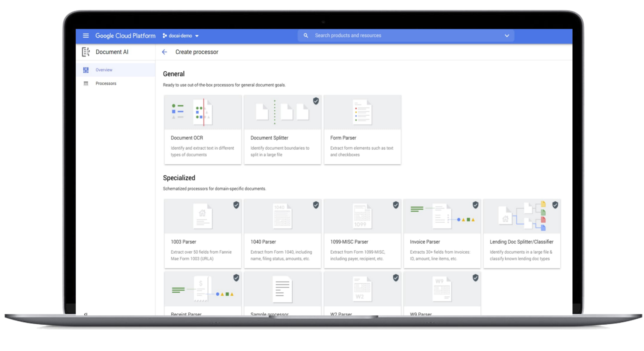Click the shield badge on 1099-MISC Parser
Image resolution: width=644 pixels, height=351 pixels.
[x=396, y=205]
